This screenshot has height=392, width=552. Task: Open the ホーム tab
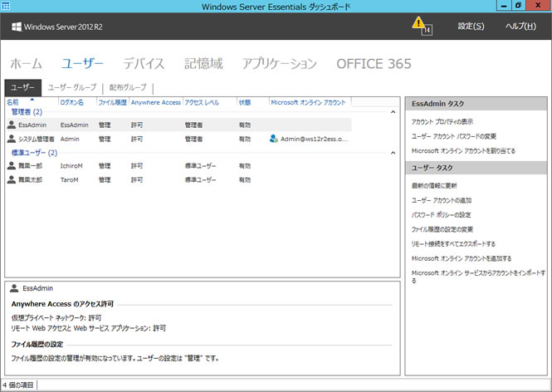26,64
